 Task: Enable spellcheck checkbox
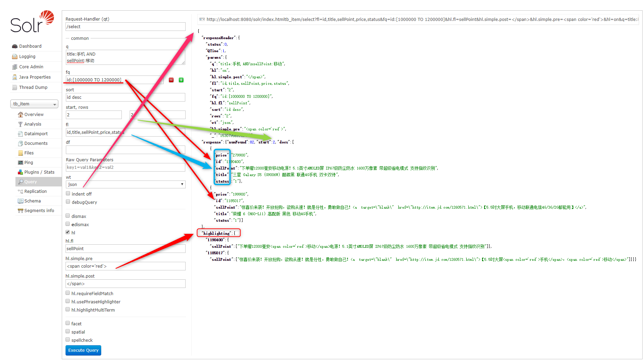click(x=68, y=340)
